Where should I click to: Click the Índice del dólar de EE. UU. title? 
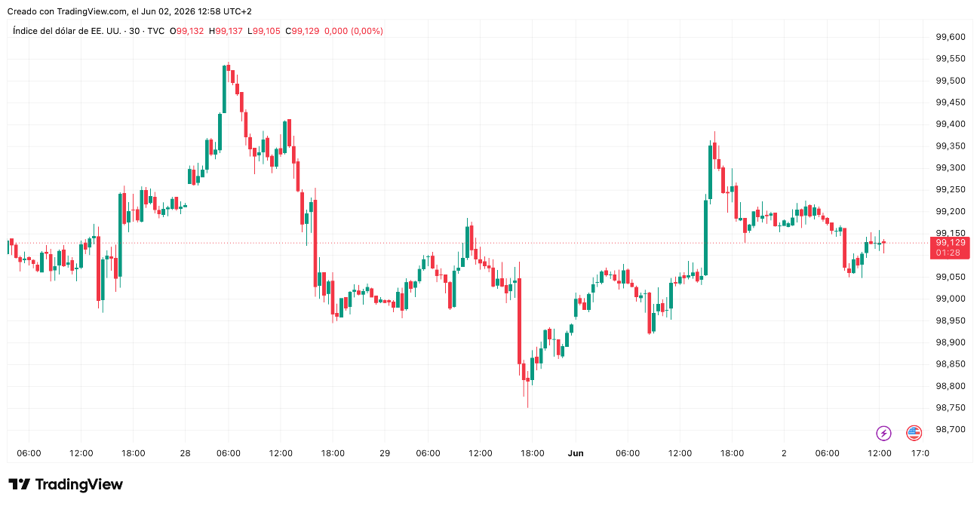click(x=66, y=31)
